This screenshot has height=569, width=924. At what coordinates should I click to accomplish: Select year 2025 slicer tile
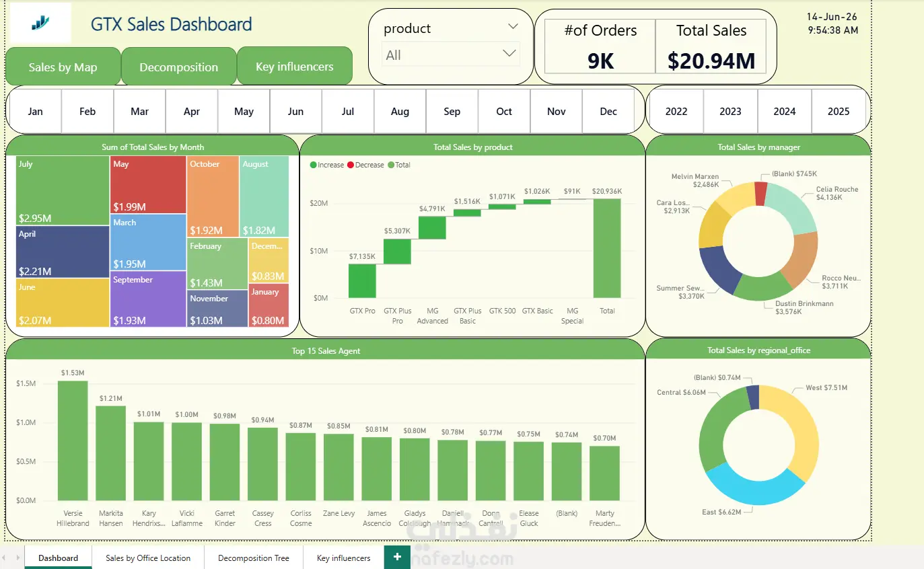click(x=839, y=111)
